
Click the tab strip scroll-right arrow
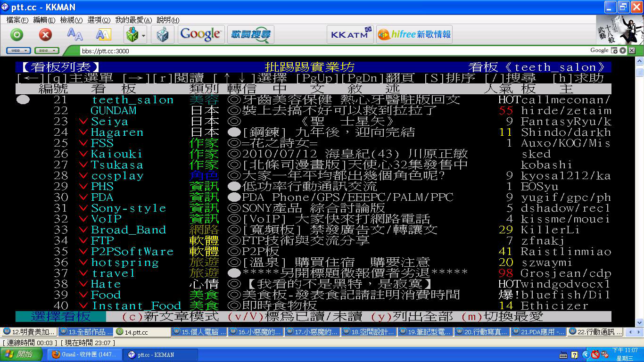tap(640, 332)
